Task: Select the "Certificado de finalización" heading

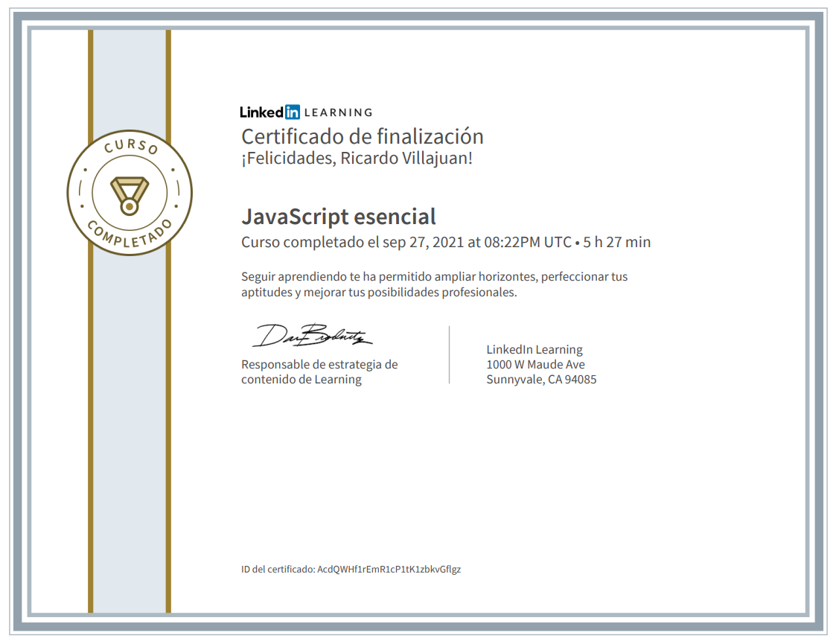Action: pyautogui.click(x=362, y=136)
